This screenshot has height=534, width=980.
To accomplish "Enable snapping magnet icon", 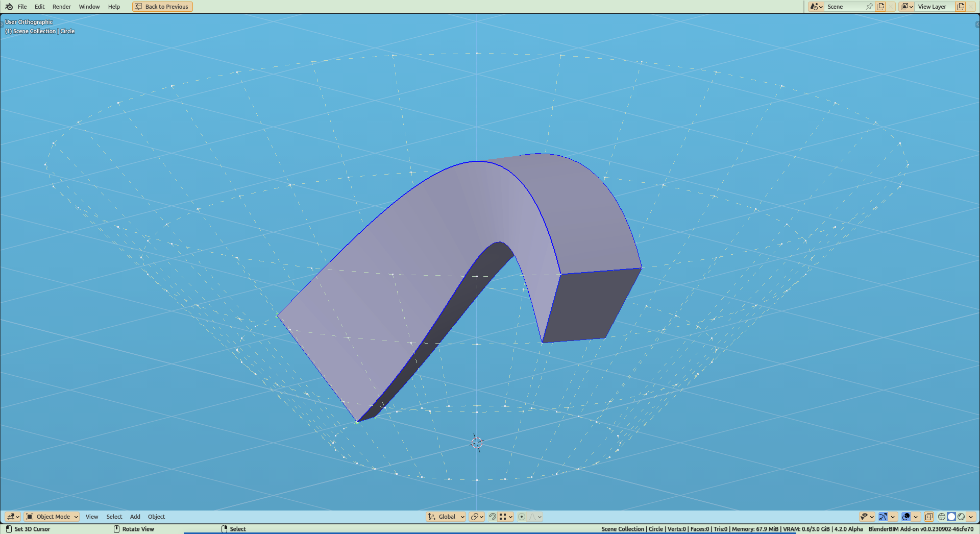I will (493, 517).
